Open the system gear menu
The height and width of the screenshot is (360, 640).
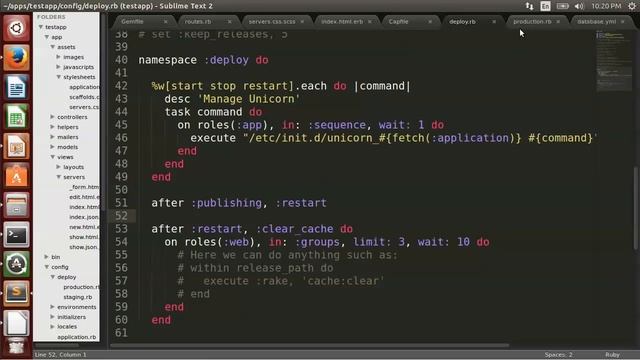pyautogui.click(x=632, y=6)
